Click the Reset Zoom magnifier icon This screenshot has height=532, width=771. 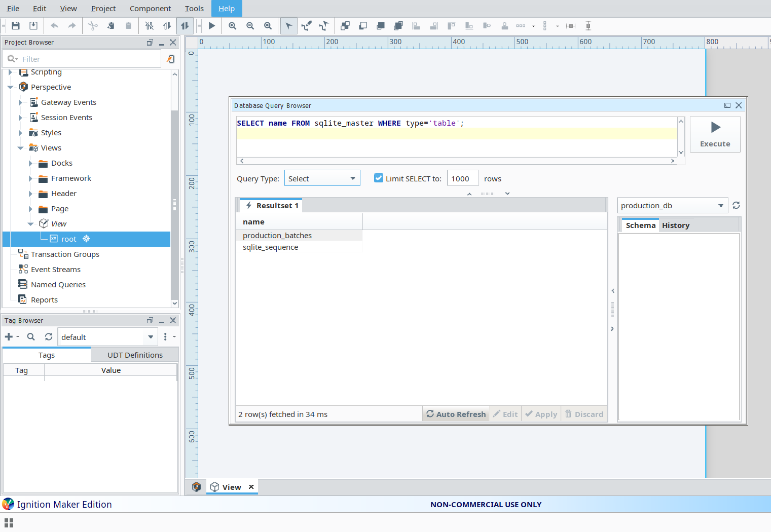click(268, 26)
